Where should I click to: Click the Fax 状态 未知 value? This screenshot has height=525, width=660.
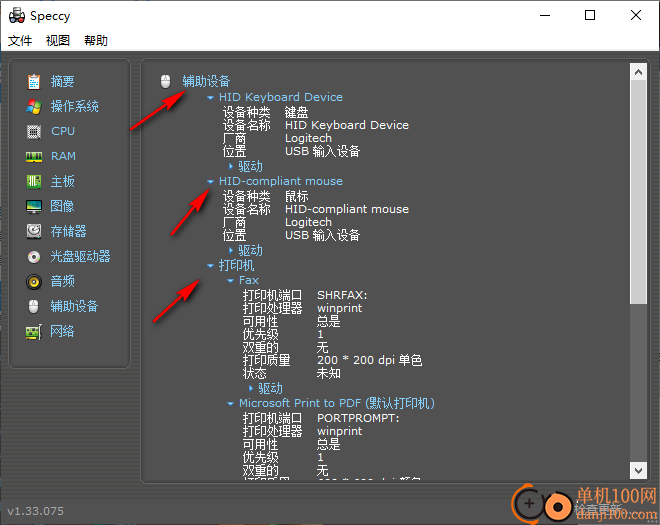328,373
